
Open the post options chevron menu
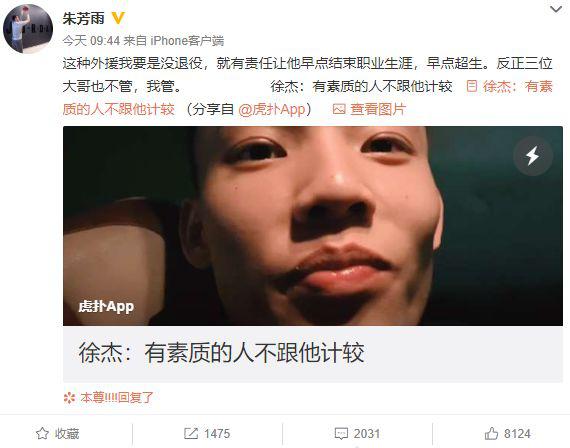555,9
